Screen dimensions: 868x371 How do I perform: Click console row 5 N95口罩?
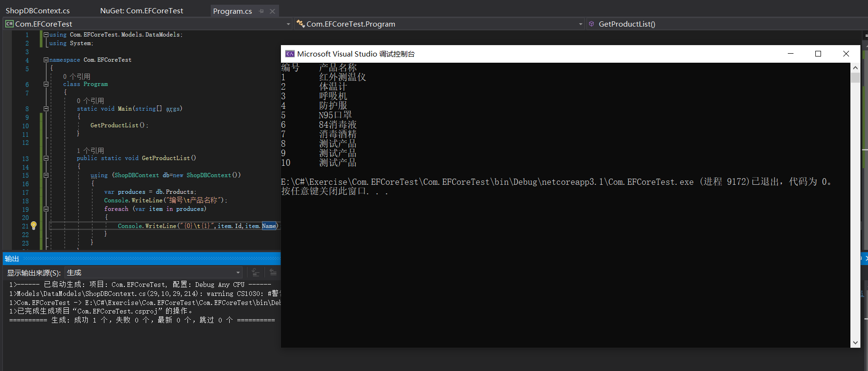point(317,115)
